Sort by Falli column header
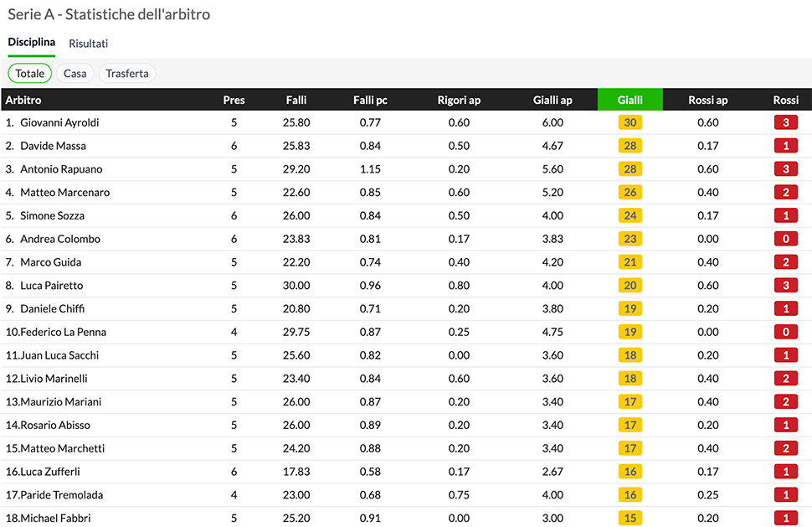 296,100
